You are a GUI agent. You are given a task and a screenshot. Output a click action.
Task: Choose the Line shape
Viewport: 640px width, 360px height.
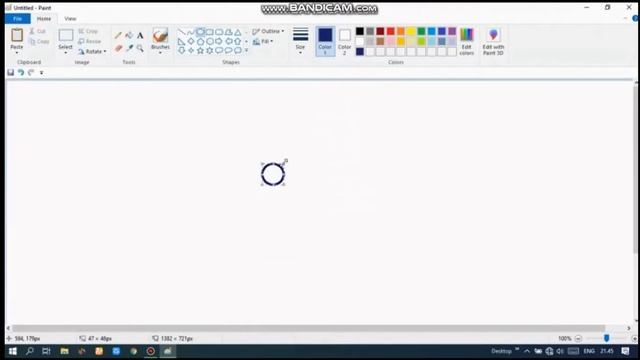click(182, 32)
